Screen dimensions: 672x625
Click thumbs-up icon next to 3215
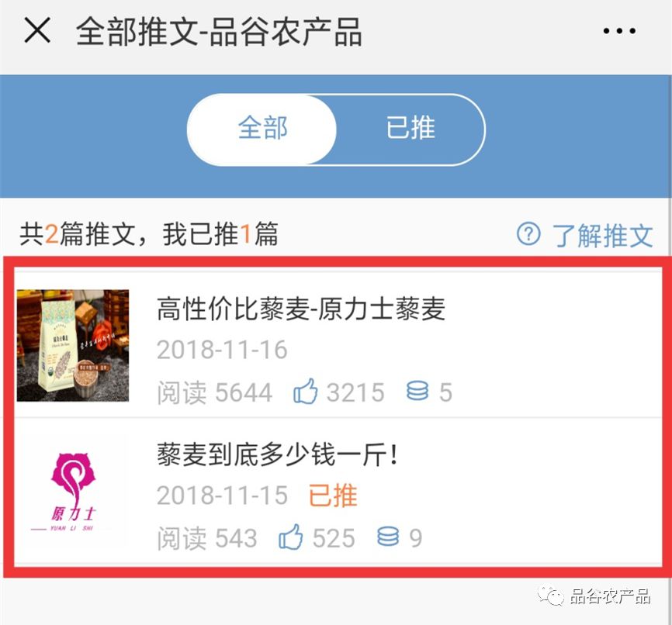pyautogui.click(x=305, y=391)
